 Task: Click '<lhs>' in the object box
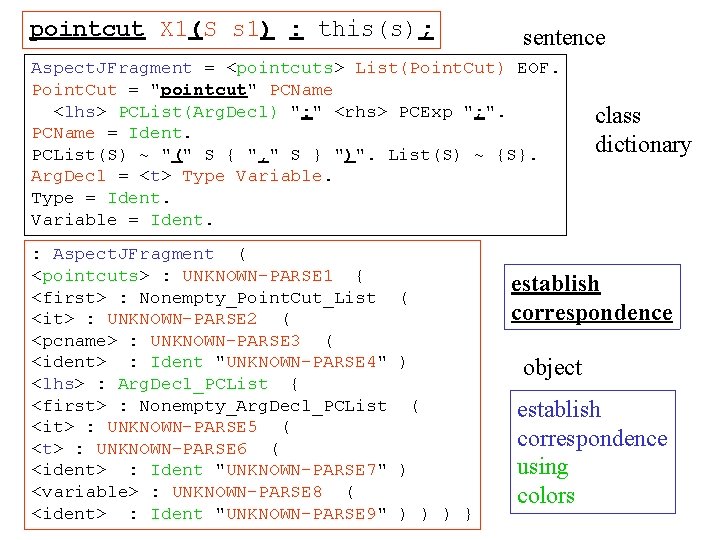[58, 384]
